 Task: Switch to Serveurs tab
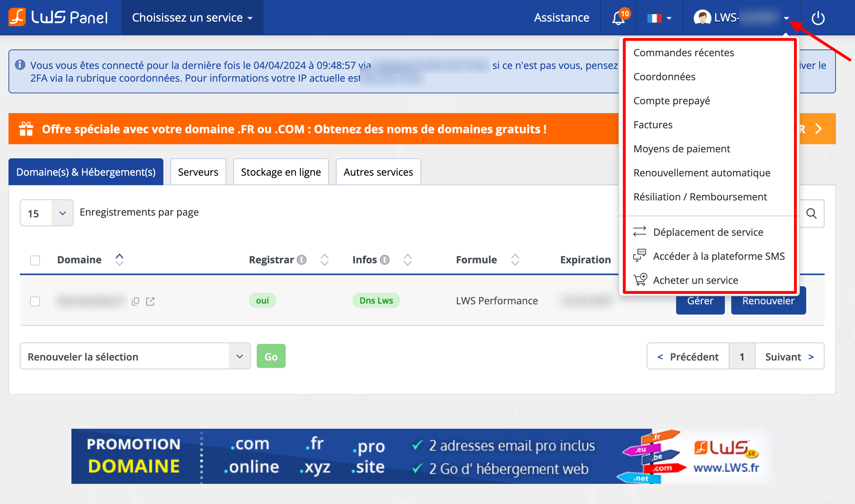(198, 172)
